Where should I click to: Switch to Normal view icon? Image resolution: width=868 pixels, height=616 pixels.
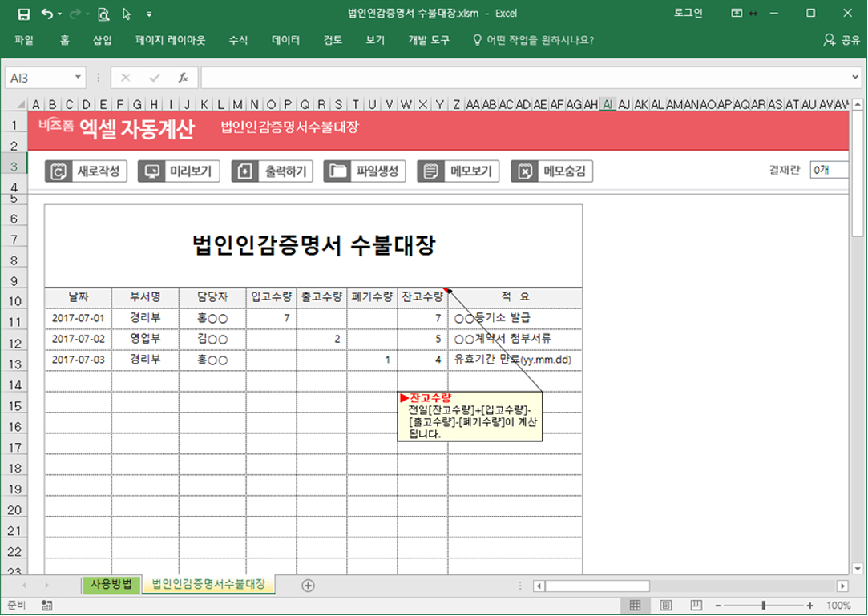coord(635,606)
